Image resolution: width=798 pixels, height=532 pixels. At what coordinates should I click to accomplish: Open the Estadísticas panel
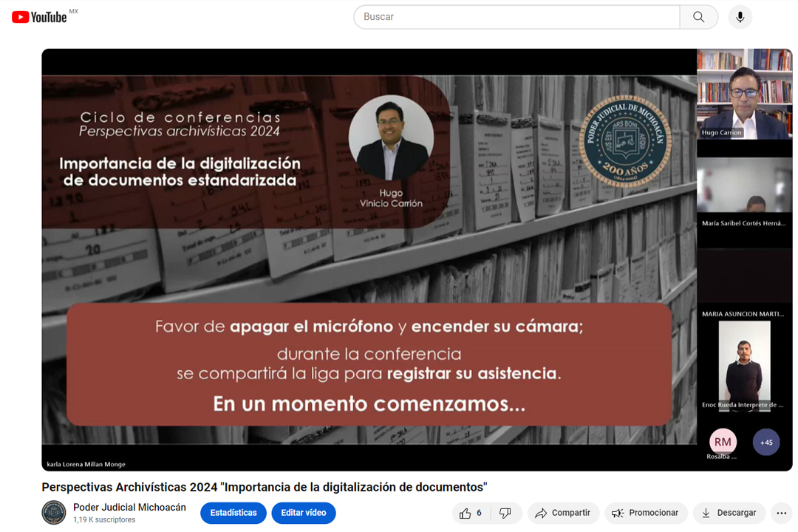coord(233,513)
